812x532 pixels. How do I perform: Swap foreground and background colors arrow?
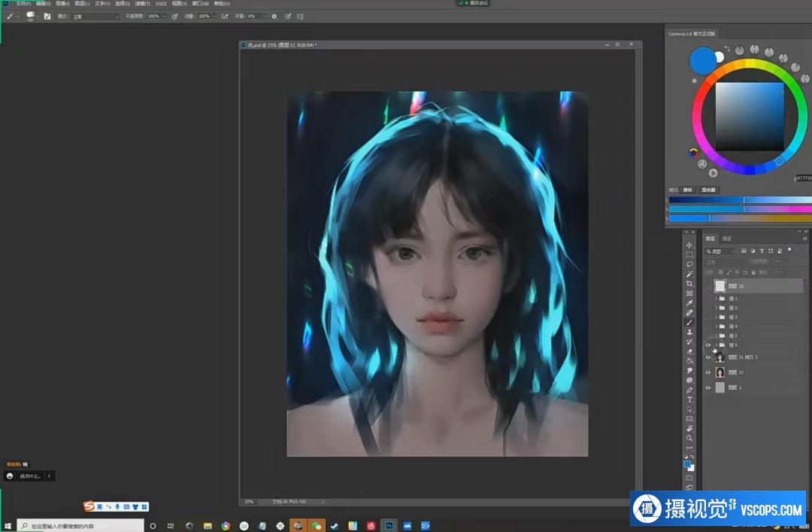coord(692,457)
